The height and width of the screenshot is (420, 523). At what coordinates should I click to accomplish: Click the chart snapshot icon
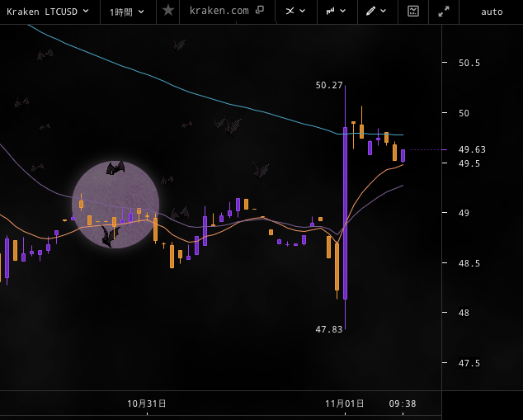[x=413, y=11]
